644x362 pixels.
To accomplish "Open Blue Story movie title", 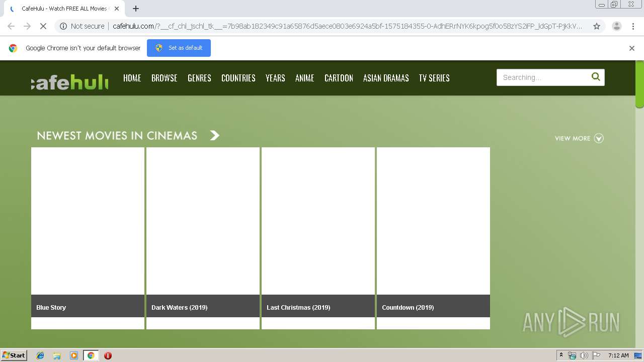I will pos(51,307).
